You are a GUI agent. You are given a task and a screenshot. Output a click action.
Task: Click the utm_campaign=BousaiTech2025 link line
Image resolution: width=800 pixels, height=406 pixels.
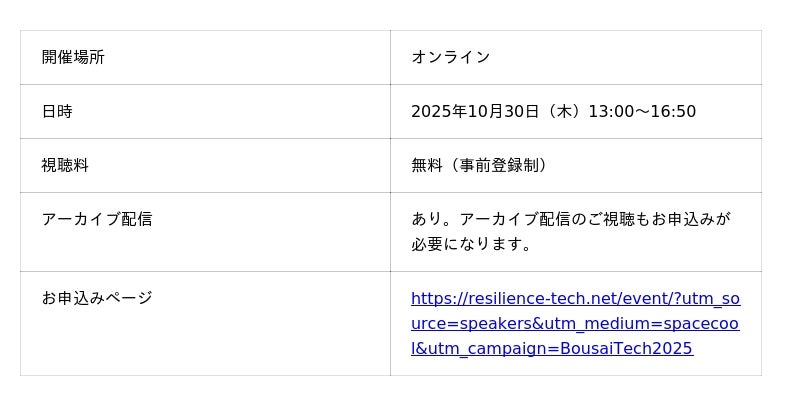[x=551, y=348]
